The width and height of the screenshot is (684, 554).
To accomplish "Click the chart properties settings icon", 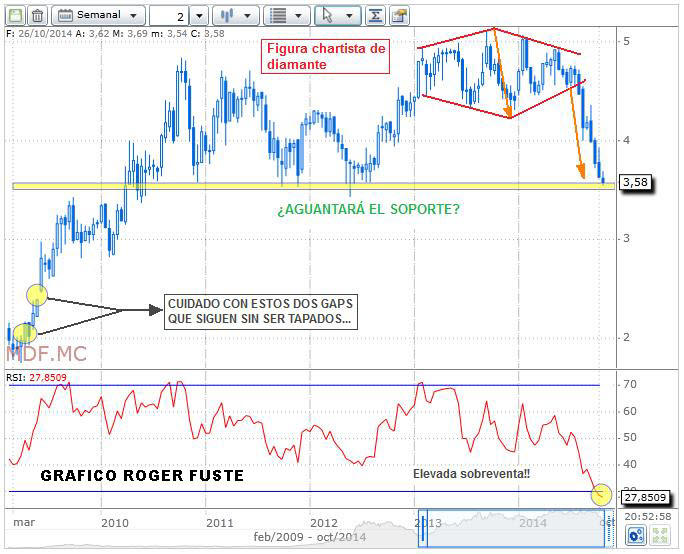I will click(x=399, y=16).
